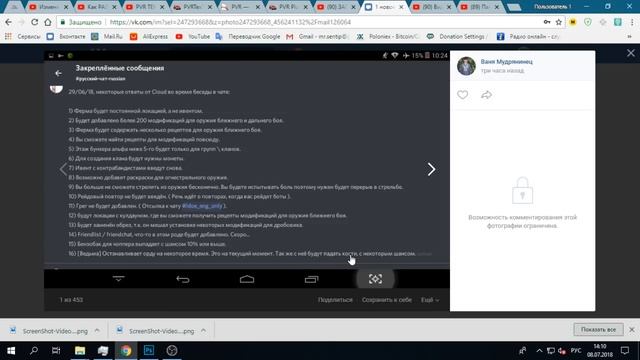This screenshot has height=360, width=640.
Task: Show previous photo with left arrow
Action: (63, 169)
